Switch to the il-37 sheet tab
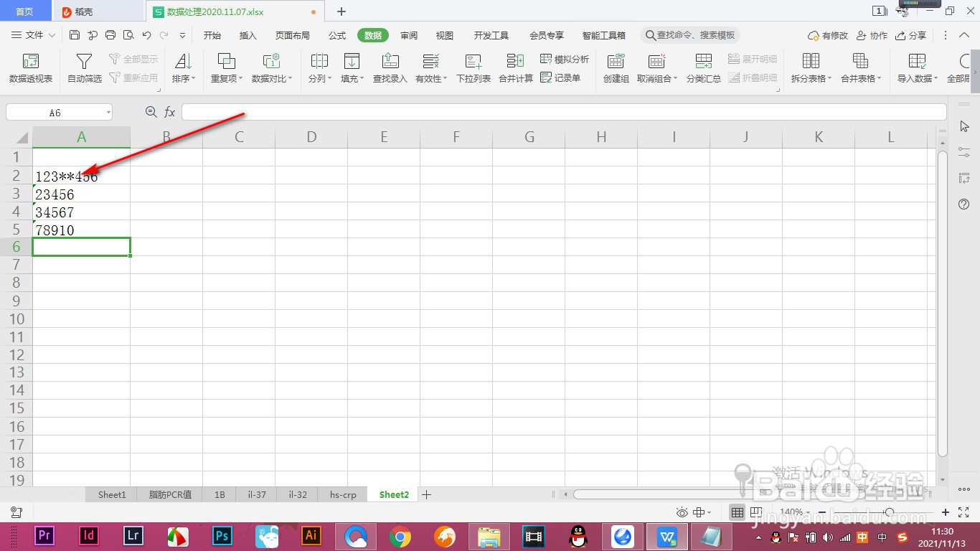This screenshot has height=551, width=980. [x=257, y=494]
